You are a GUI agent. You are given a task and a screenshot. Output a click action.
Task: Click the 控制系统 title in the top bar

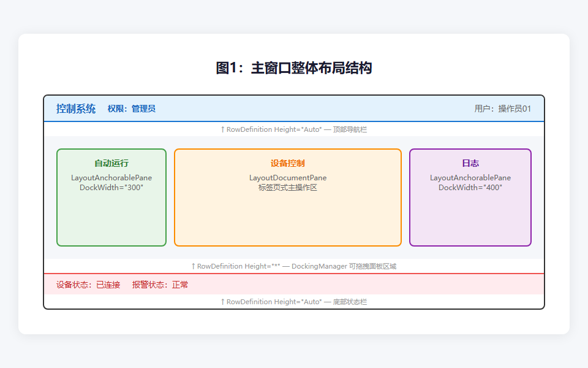76,109
